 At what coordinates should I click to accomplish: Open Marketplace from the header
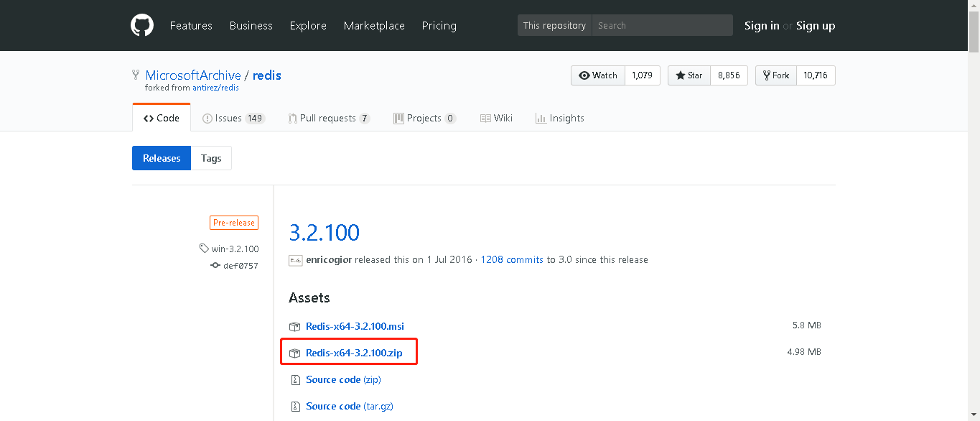coord(374,26)
